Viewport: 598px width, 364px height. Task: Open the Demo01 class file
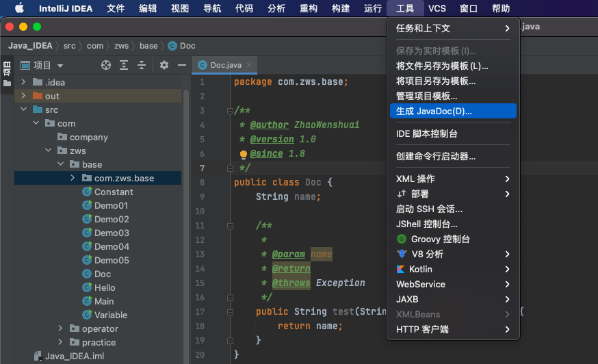coord(111,206)
